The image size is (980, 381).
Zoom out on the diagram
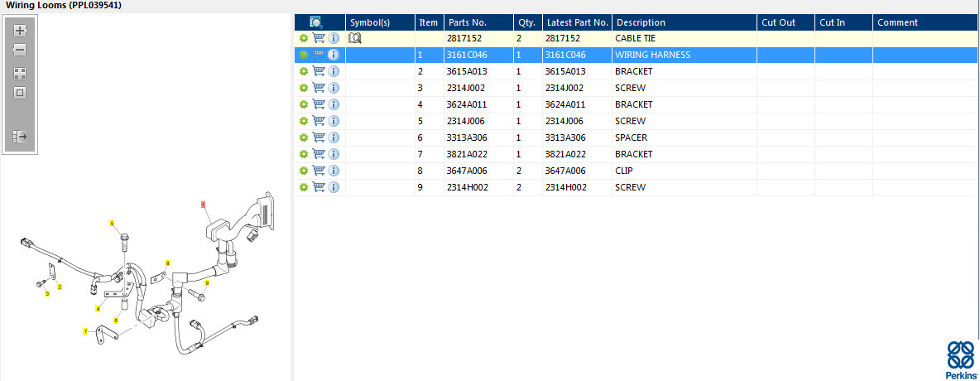pyautogui.click(x=20, y=49)
